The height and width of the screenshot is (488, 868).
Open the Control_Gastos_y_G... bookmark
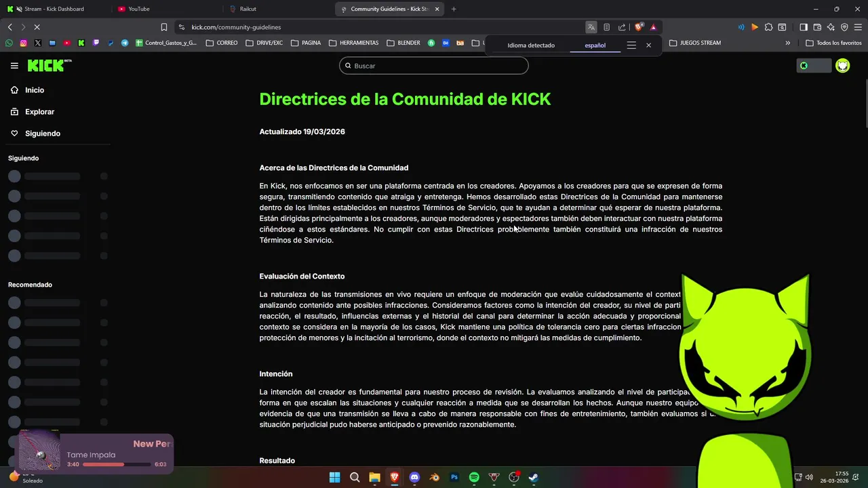tap(166, 43)
